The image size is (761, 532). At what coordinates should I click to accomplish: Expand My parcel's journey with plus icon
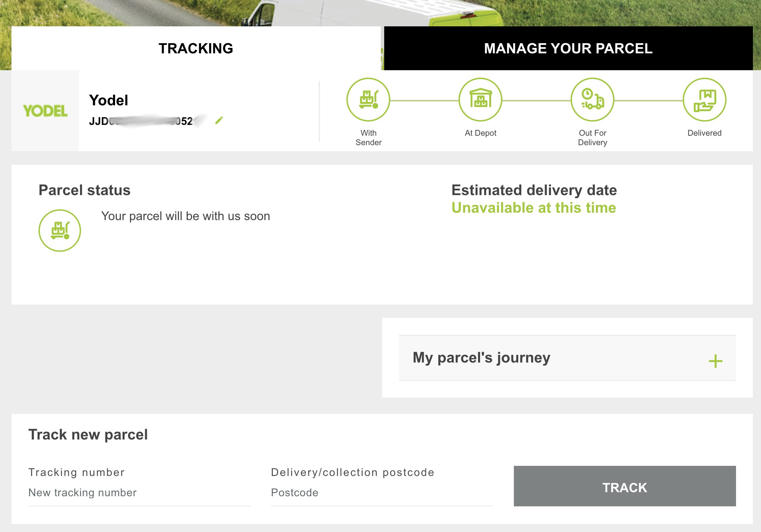715,361
